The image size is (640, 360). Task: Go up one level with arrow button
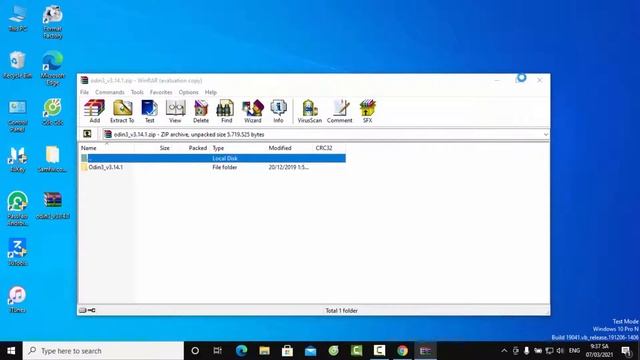coord(87,134)
